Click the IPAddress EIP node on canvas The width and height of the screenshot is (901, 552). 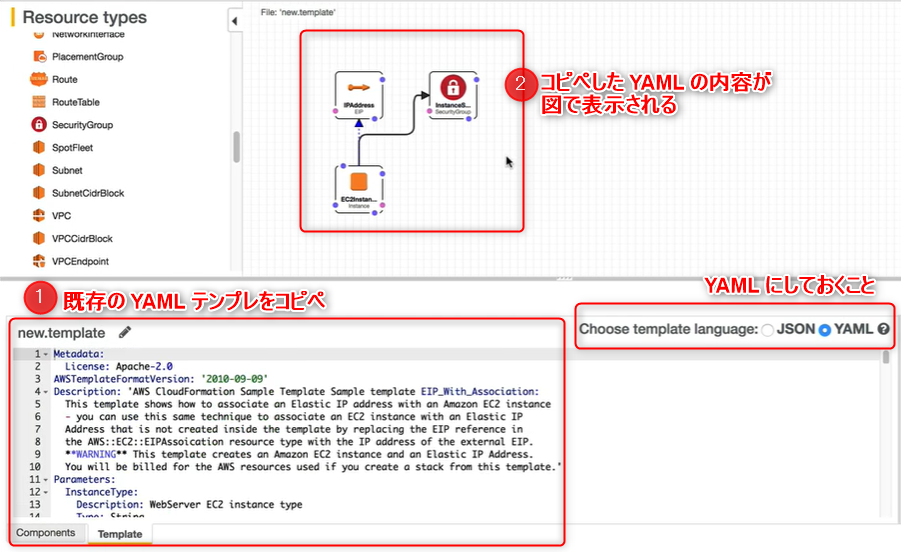pos(359,95)
